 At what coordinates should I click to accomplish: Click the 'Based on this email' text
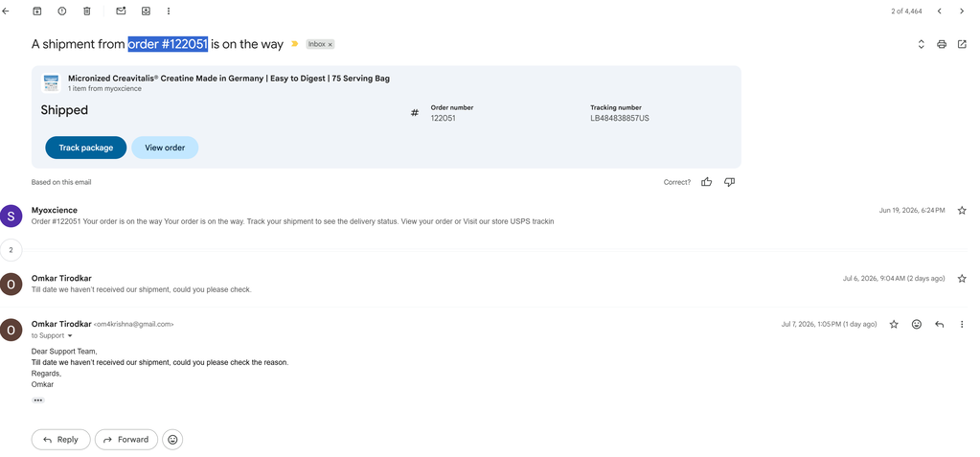click(x=61, y=183)
